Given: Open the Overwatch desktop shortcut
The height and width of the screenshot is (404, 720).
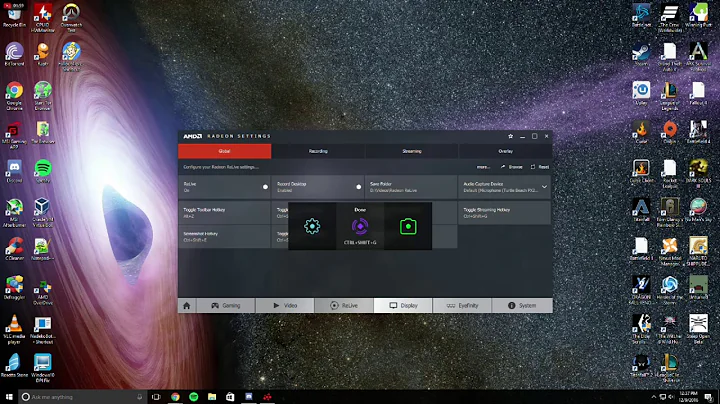Looking at the screenshot, I should [71, 17].
